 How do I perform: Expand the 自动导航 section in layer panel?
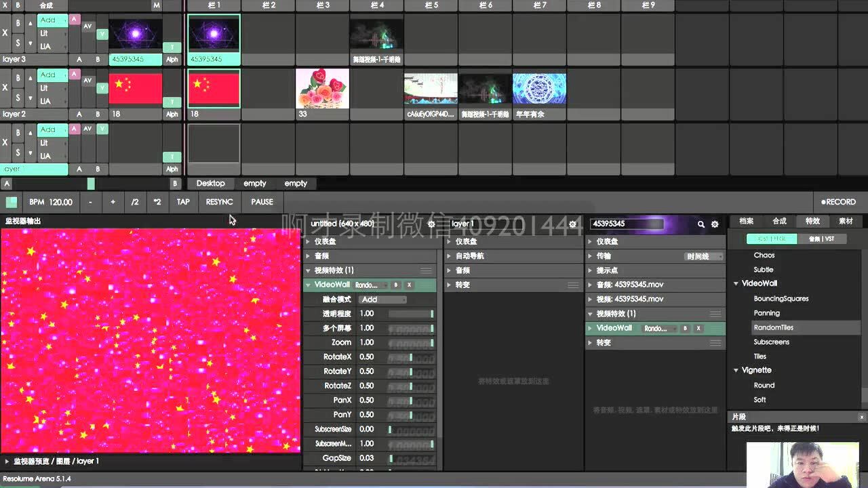point(449,256)
